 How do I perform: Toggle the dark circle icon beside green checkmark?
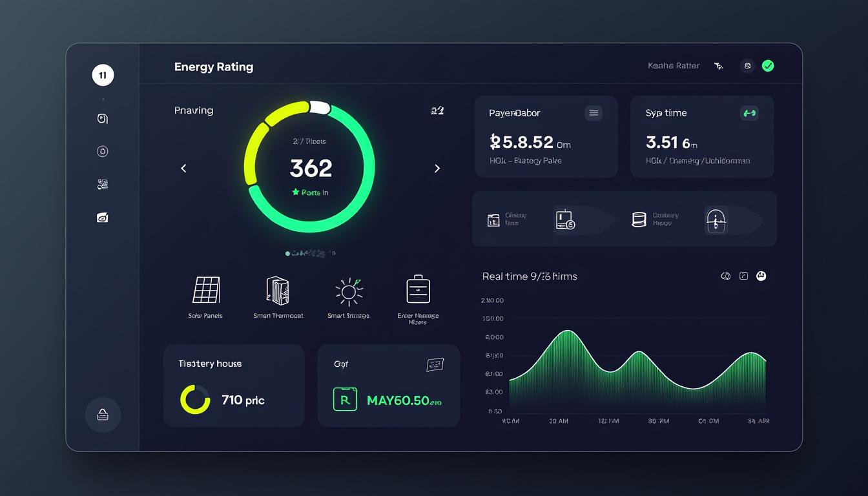[x=747, y=66]
